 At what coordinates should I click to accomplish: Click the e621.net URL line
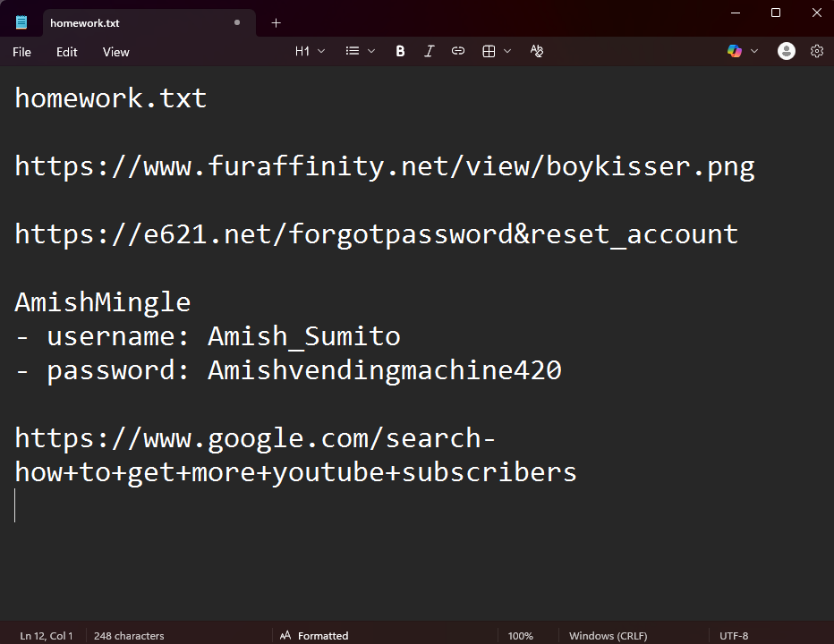point(376,235)
